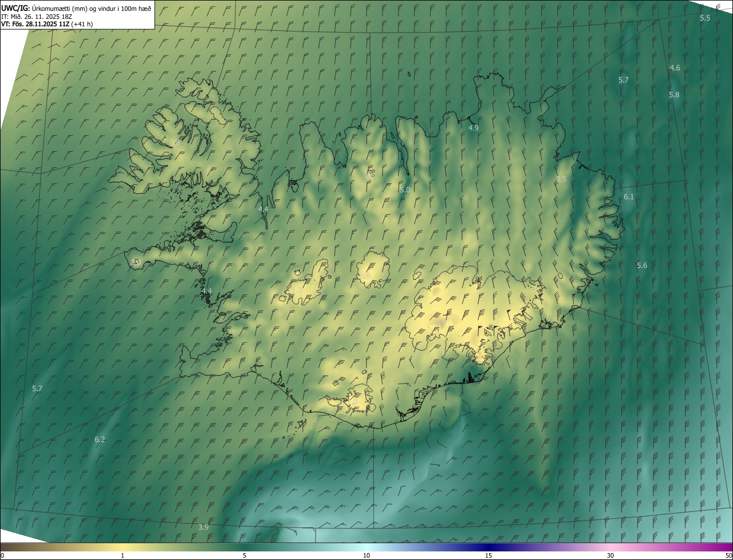Select the map value 0.9
The width and height of the screenshot is (733, 560).
coord(365,277)
